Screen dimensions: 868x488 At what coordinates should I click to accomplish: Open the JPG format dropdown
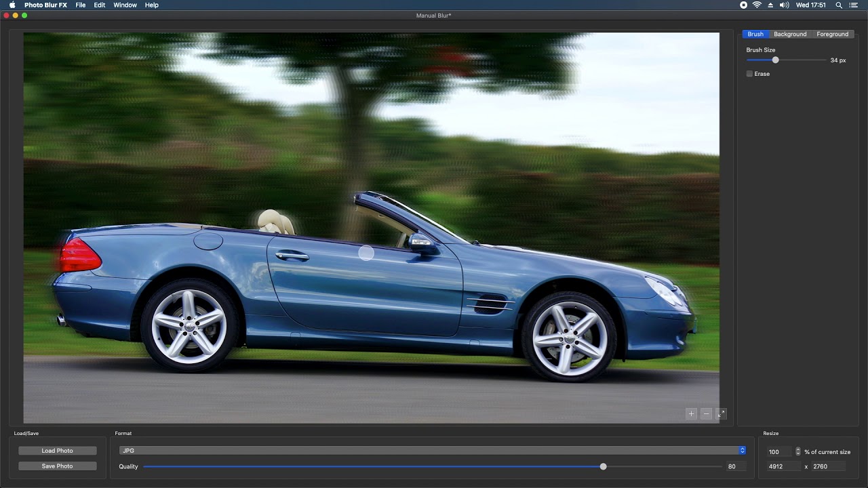433,451
